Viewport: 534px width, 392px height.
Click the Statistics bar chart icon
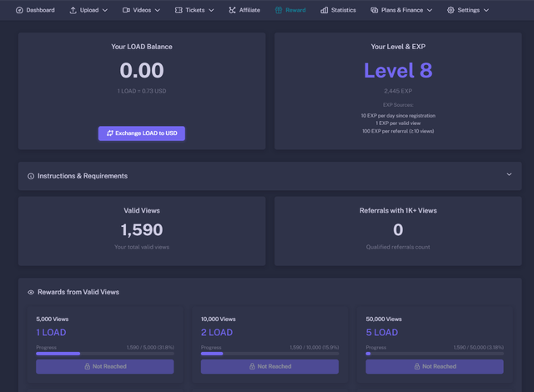pos(325,10)
